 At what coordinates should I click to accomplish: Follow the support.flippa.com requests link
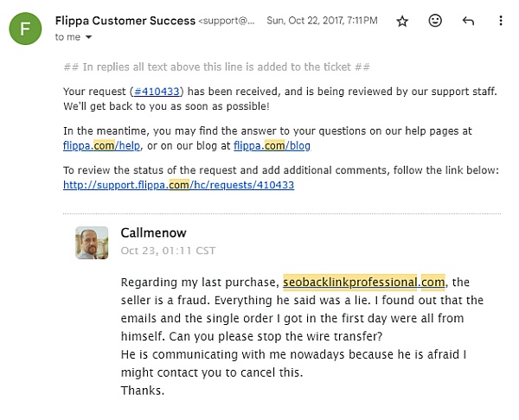(178, 185)
